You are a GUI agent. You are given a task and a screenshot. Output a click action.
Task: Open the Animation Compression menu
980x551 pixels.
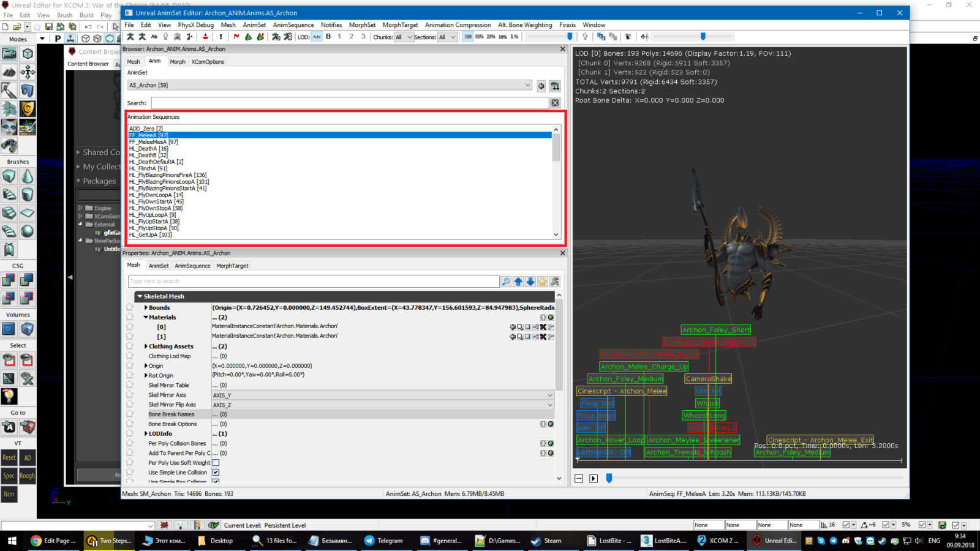[x=458, y=25]
